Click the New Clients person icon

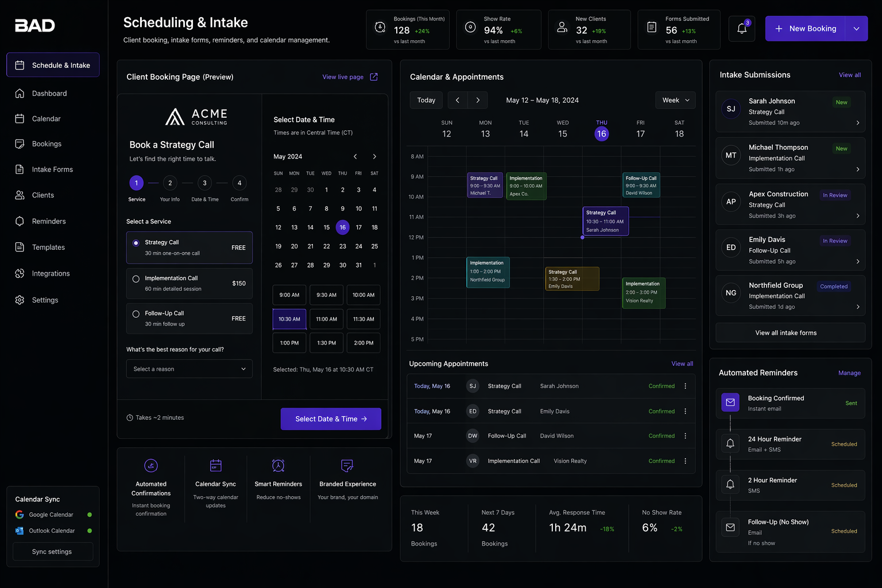(x=562, y=27)
